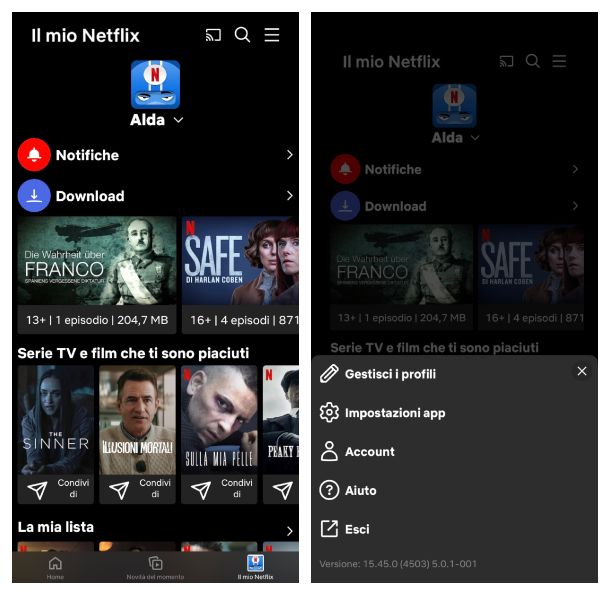Screen dimensions: 610x595
Task: Tap blue Download icon on left screen
Action: 34,196
